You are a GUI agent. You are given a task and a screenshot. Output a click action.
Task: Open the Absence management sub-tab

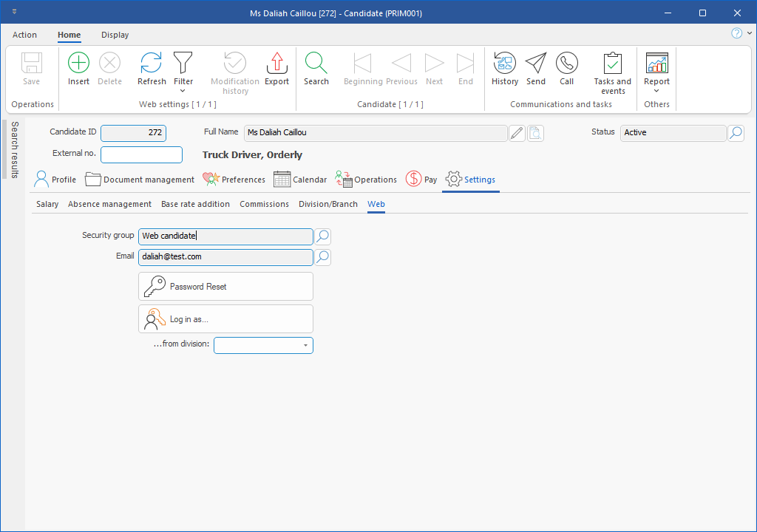tap(109, 204)
